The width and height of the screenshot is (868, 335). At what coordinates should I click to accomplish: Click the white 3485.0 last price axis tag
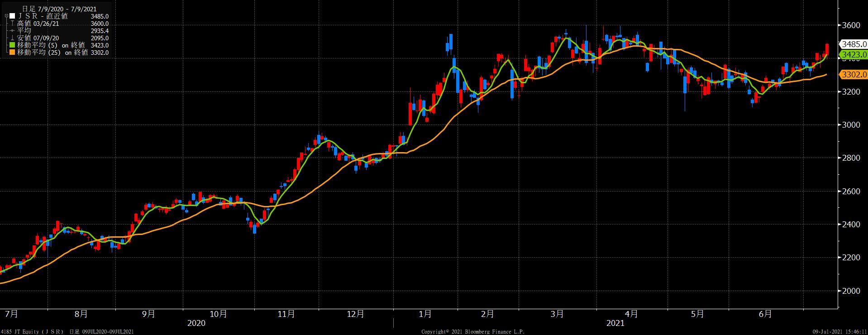[853, 44]
